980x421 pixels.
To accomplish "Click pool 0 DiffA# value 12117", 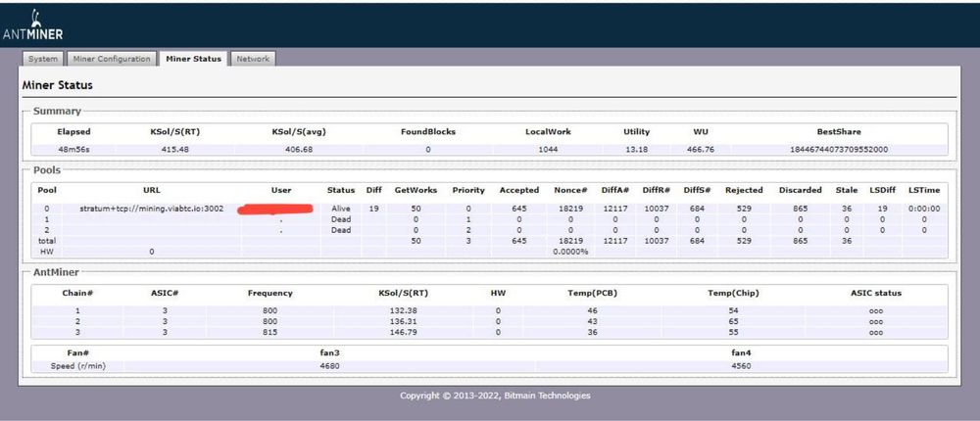I will (615, 209).
